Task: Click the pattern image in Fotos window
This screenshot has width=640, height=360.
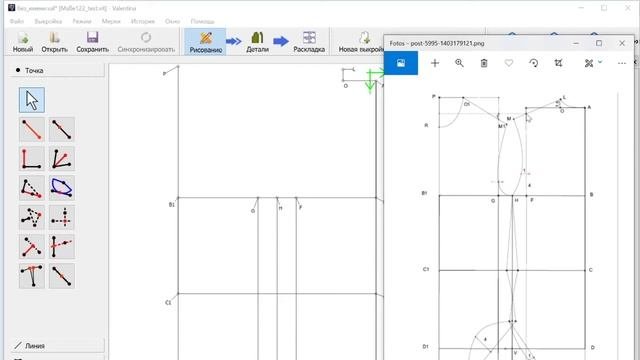Action: pyautogui.click(x=509, y=227)
